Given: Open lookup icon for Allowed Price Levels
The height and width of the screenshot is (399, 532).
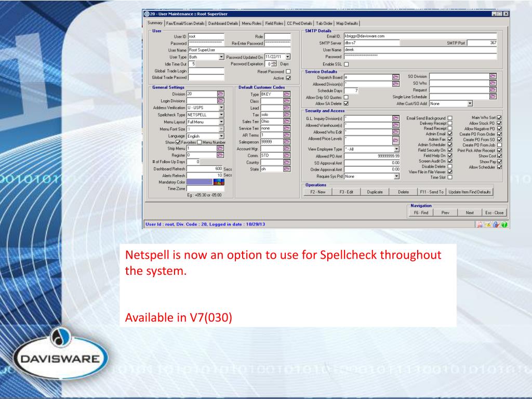Looking at the screenshot, I should tap(395, 140).
